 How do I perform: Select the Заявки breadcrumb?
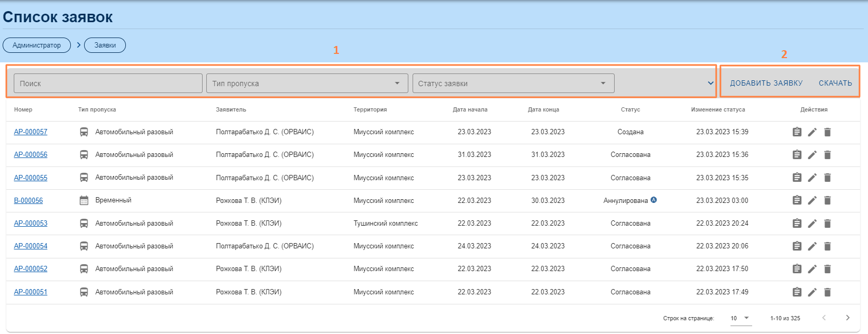(105, 45)
